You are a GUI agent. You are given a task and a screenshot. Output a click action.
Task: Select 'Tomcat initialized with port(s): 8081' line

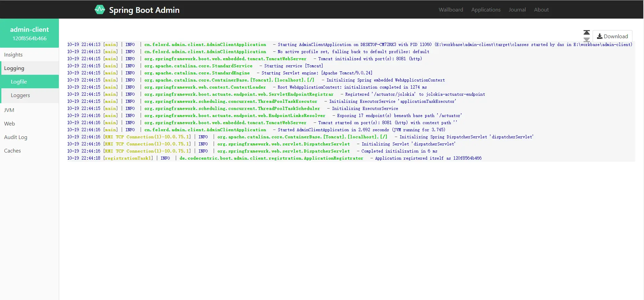click(244, 59)
